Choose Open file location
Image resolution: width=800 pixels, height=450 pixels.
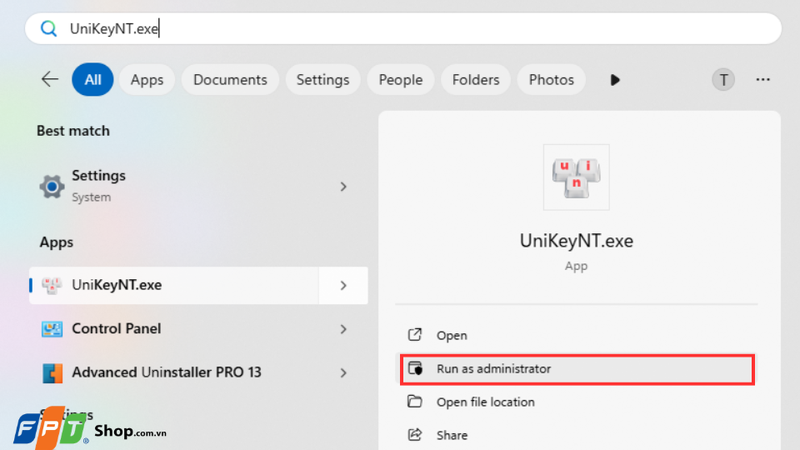click(577, 402)
